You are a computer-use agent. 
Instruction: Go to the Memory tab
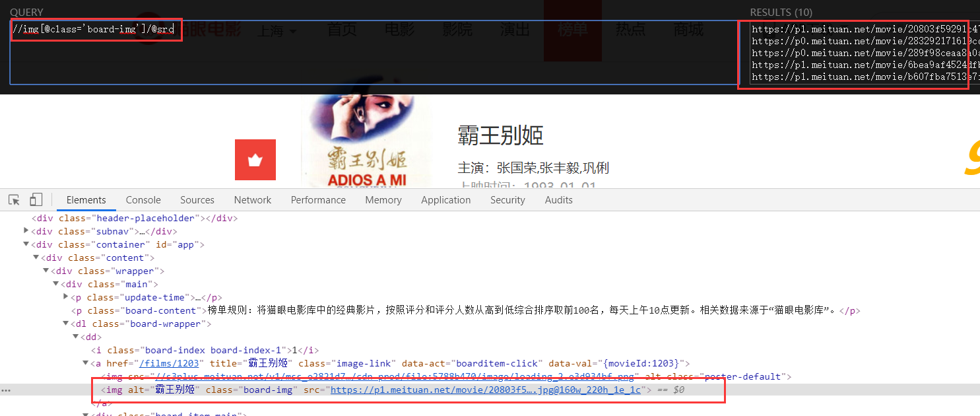pyautogui.click(x=383, y=200)
